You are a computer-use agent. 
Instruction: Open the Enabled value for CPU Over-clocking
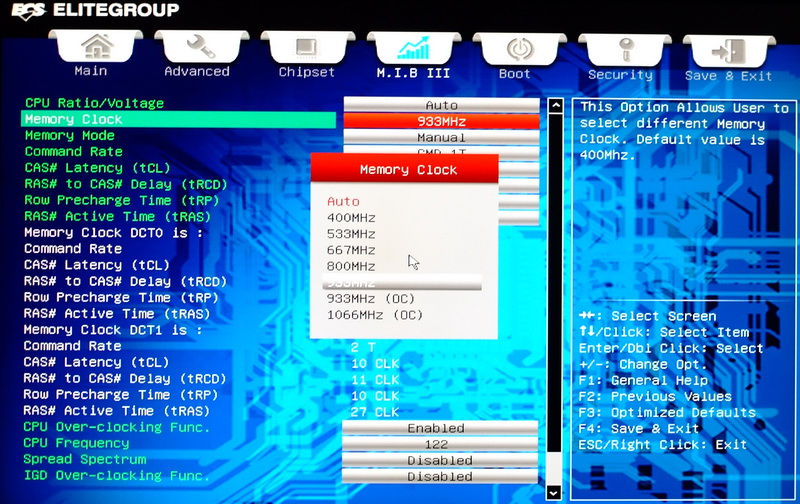point(440,428)
